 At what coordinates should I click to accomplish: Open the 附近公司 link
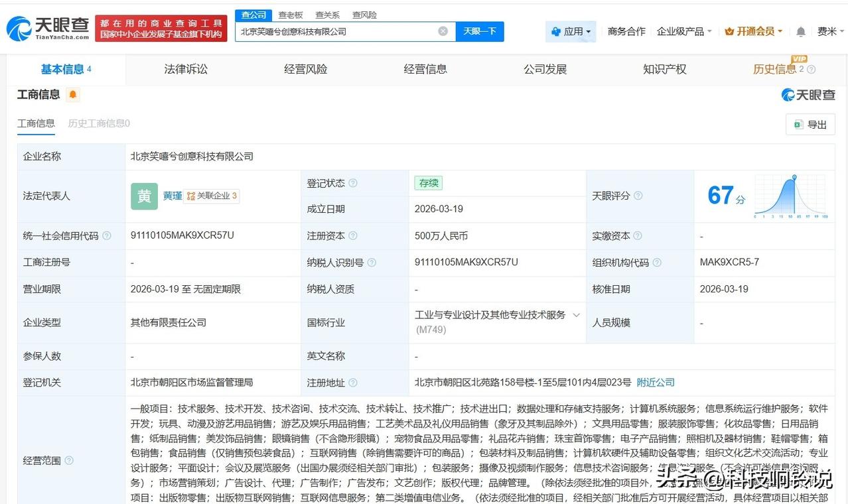click(656, 382)
